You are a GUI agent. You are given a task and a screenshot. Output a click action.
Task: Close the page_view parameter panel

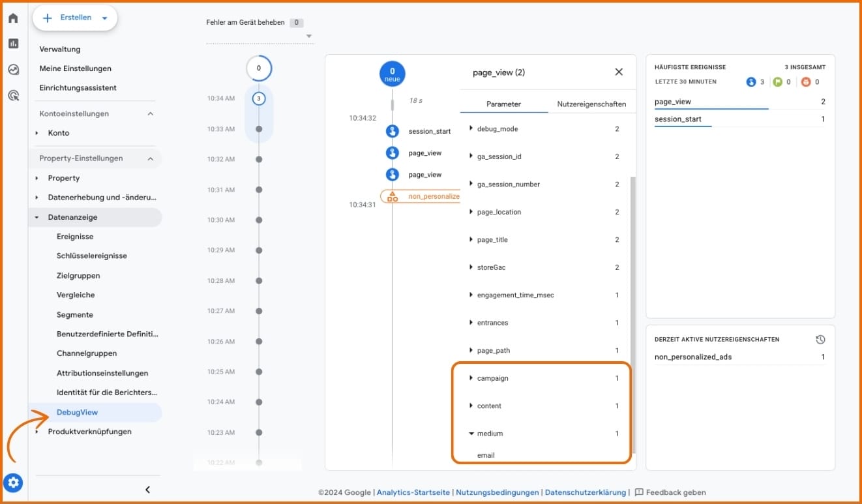click(619, 72)
